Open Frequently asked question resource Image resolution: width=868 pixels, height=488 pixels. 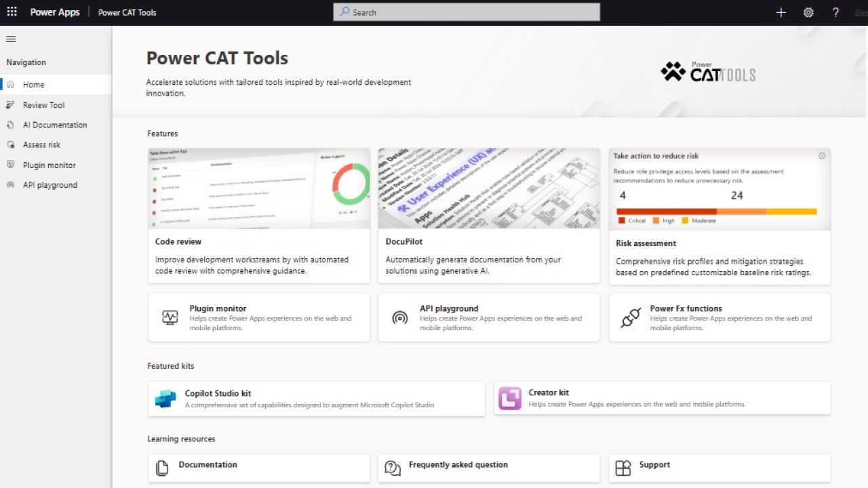click(489, 468)
